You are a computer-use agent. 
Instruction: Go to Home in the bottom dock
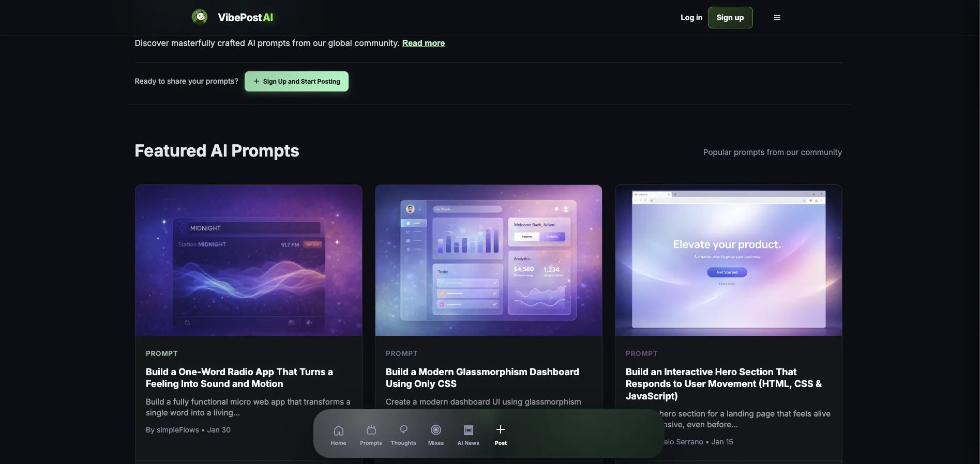point(338,435)
